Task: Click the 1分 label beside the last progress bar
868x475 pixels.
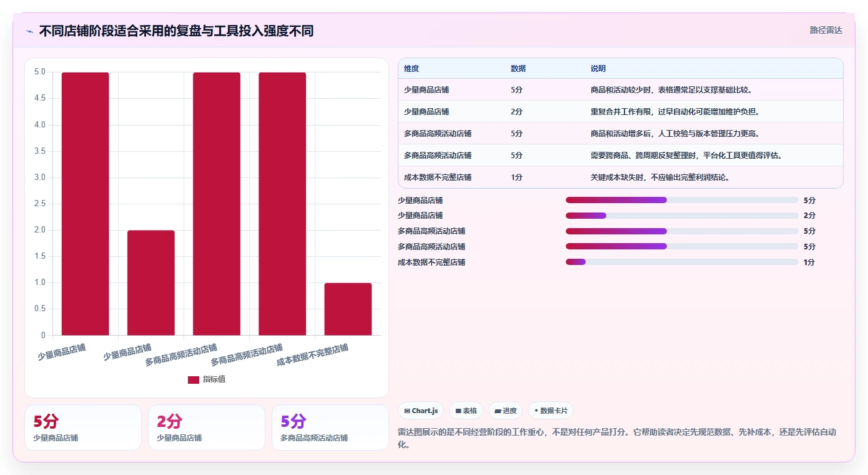Action: pyautogui.click(x=809, y=262)
